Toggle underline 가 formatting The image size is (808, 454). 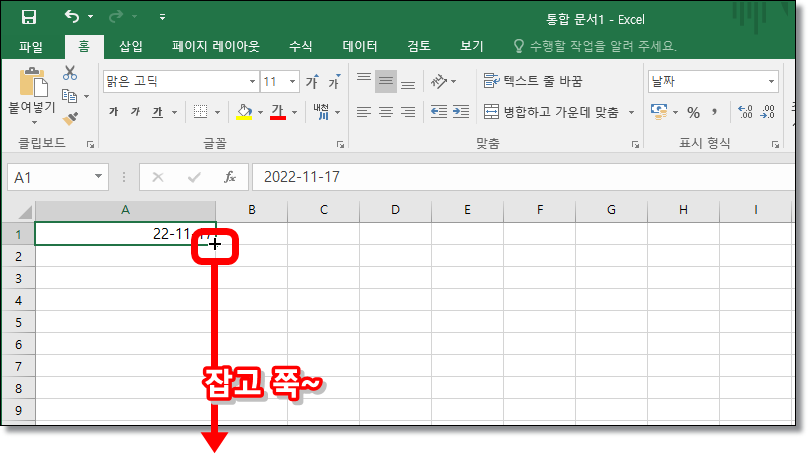tap(157, 111)
